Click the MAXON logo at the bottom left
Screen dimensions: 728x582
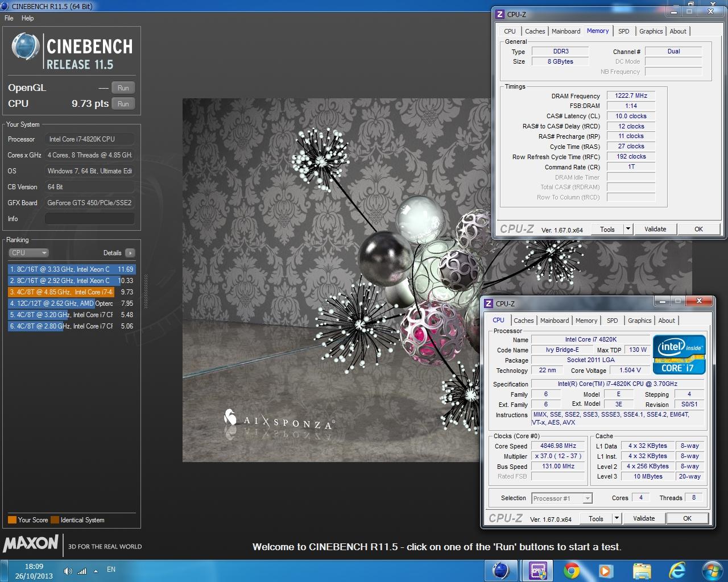tap(31, 544)
